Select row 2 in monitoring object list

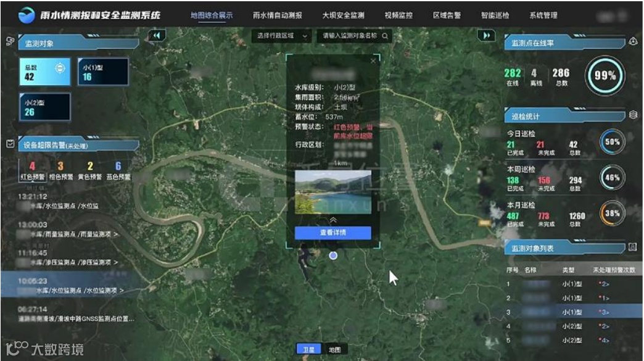(573, 298)
